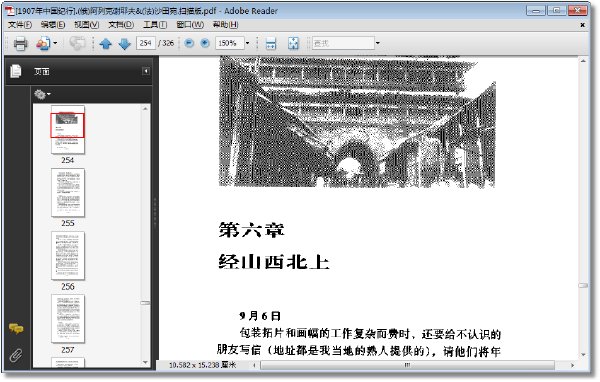Open the comments panel icon
The width and height of the screenshot is (600, 382).
coord(16,328)
